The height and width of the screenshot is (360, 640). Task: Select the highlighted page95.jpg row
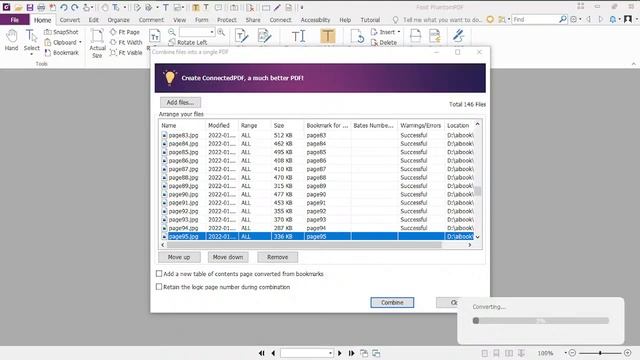pyautogui.click(x=317, y=236)
